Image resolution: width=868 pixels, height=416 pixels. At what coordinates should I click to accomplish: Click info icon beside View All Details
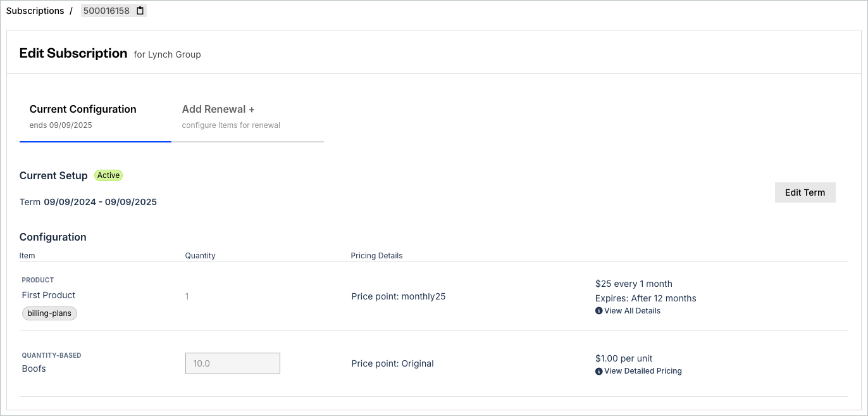pyautogui.click(x=598, y=311)
